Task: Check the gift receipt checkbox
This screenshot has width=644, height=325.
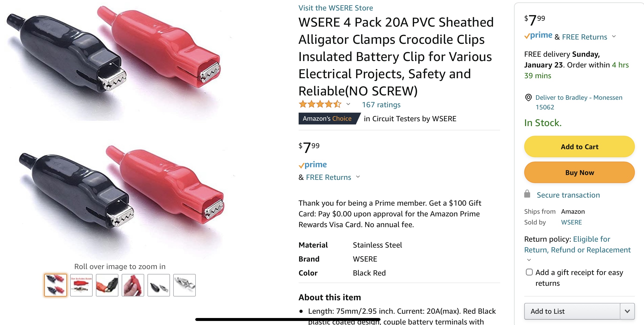Action: pos(529,272)
